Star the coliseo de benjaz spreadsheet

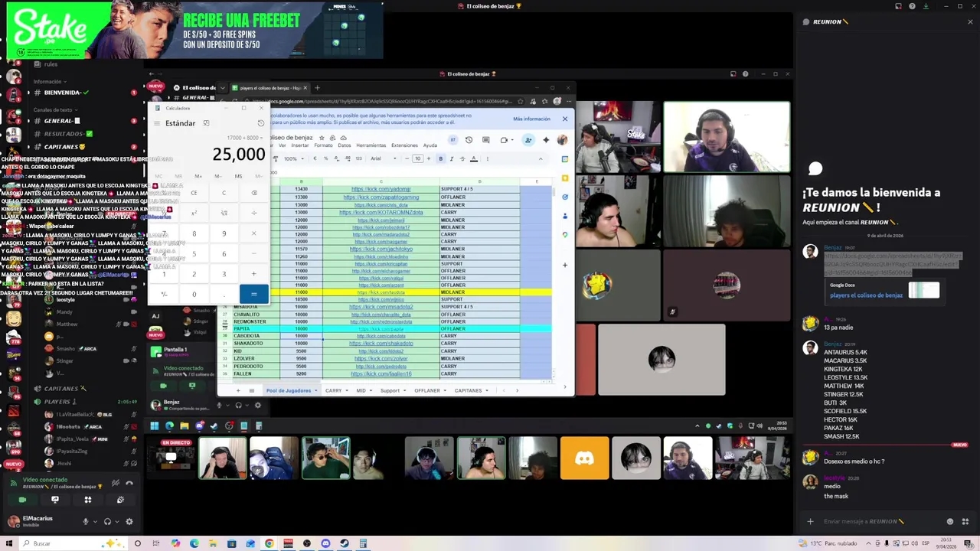pyautogui.click(x=322, y=138)
